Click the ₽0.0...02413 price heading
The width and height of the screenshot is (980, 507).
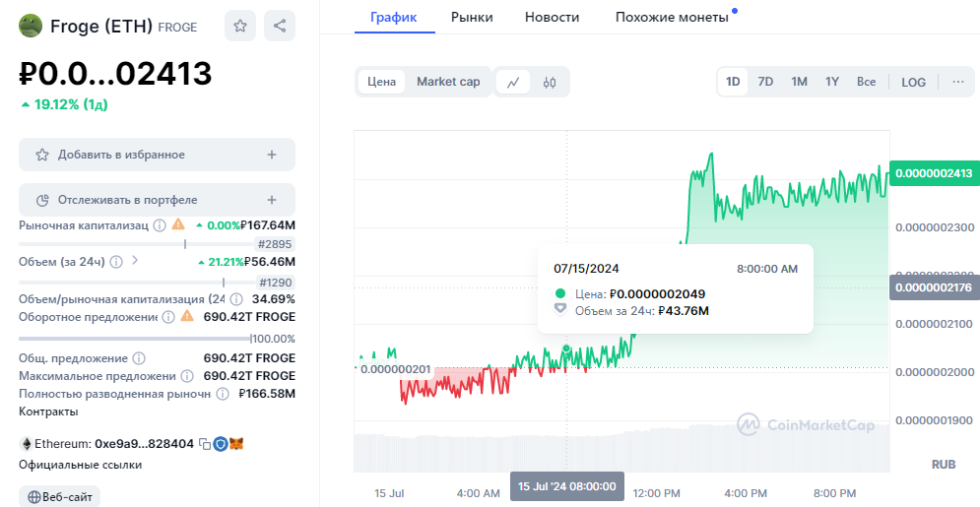point(115,73)
